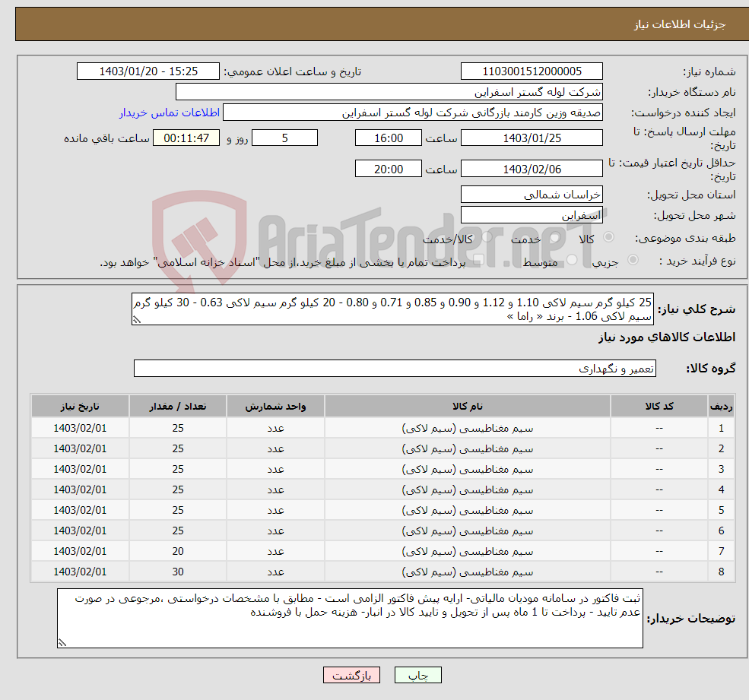Click the date cell in row 2

[80, 449]
